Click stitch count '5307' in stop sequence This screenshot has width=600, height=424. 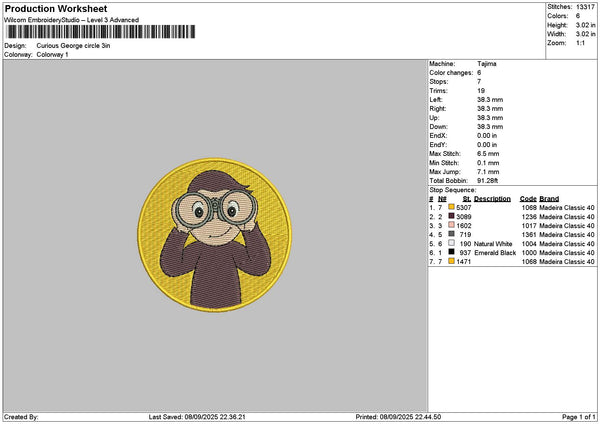[x=464, y=208]
